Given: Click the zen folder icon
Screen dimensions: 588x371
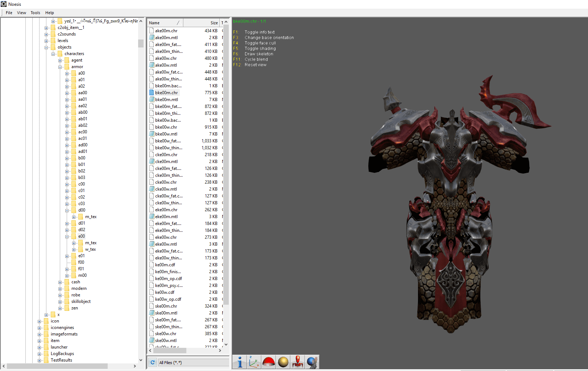Looking at the screenshot, I should 67,308.
